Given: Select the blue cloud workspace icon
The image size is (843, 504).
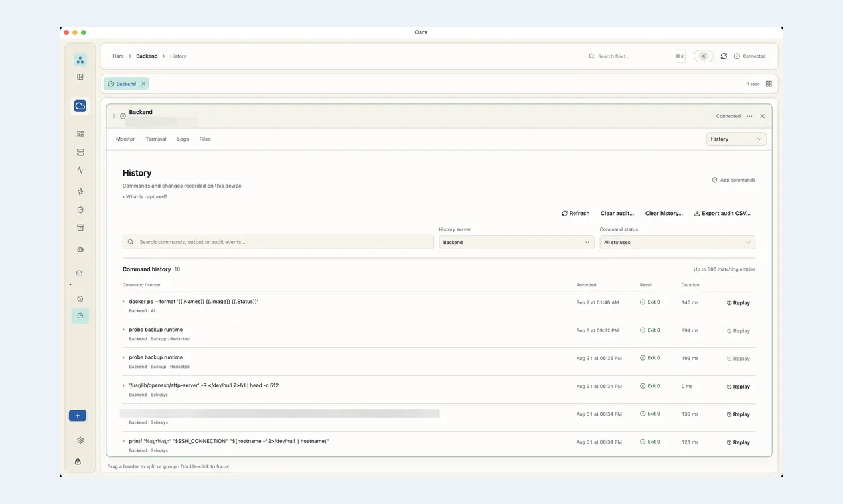Looking at the screenshot, I should click(80, 106).
